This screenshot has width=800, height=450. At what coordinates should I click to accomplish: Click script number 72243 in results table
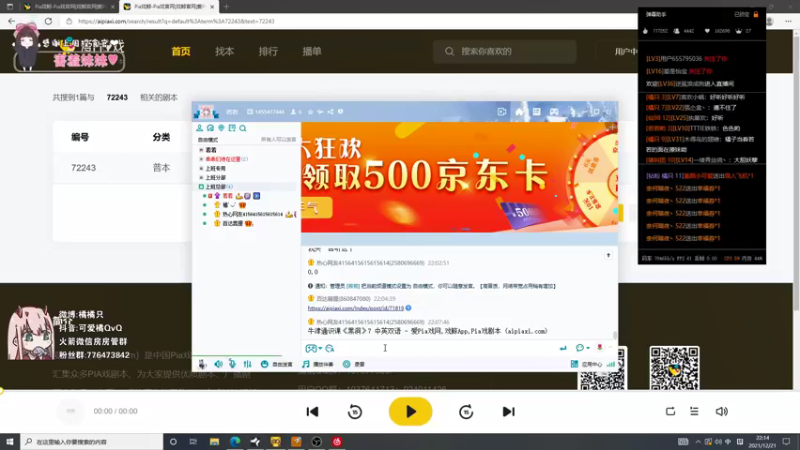pyautogui.click(x=83, y=168)
